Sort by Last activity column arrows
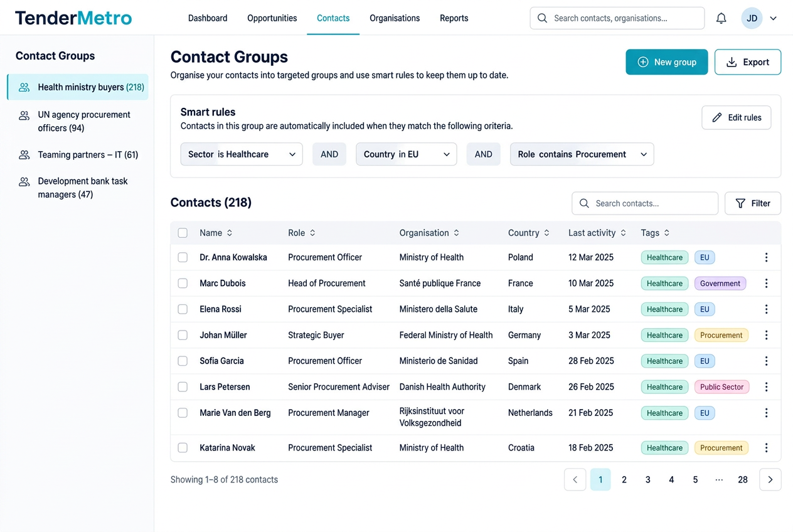Screen dimensions: 793x532 pyautogui.click(x=623, y=233)
